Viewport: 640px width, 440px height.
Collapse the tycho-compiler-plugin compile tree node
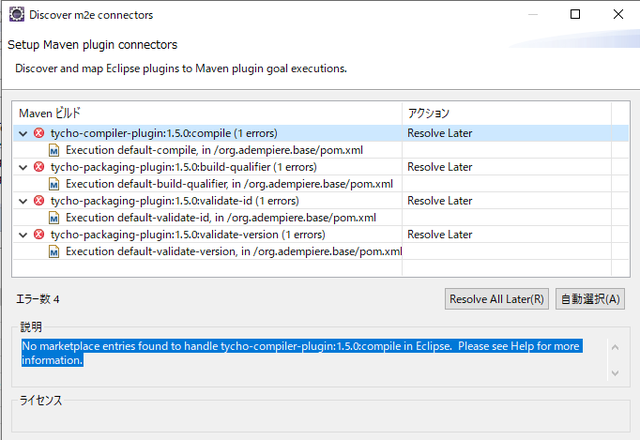24,133
